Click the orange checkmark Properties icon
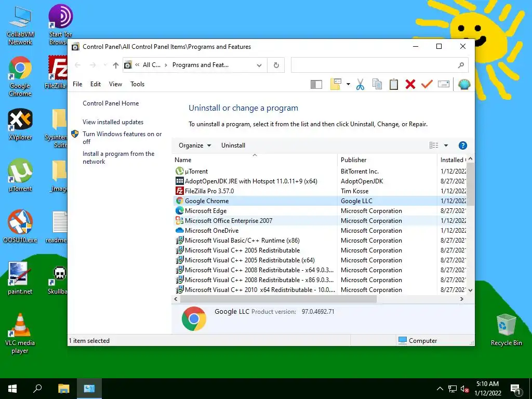Screen dimensions: 532x399 (x=427, y=84)
